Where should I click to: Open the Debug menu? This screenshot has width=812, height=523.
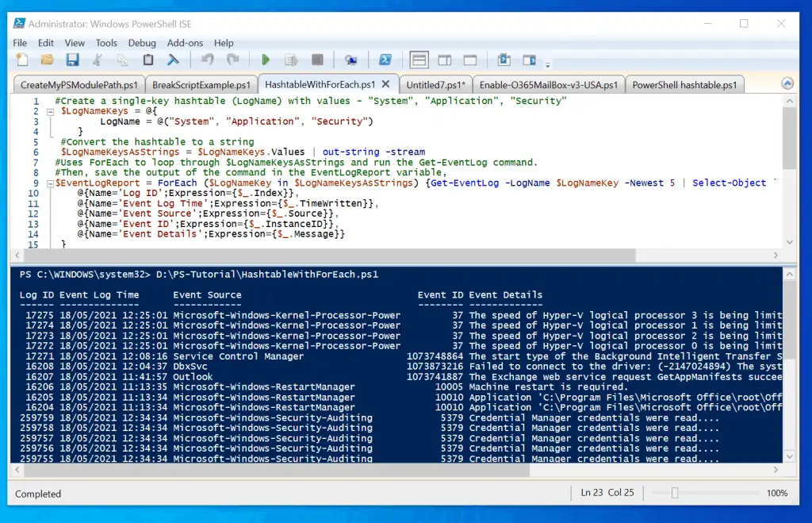click(142, 43)
